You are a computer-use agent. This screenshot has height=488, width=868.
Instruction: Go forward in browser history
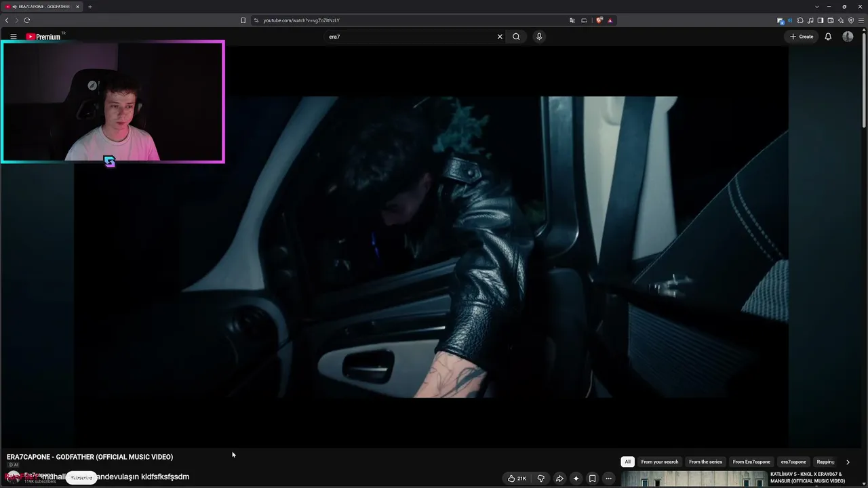point(17,20)
